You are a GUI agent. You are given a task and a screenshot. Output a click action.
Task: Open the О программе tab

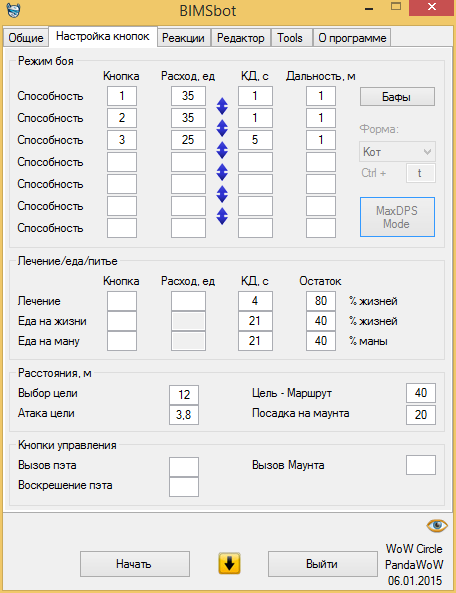tap(352, 38)
